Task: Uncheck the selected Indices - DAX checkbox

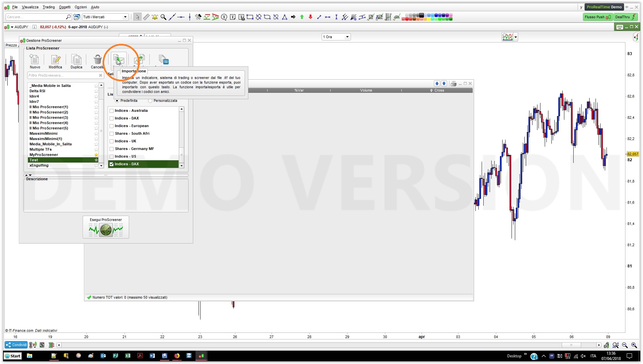Action: coord(112,164)
